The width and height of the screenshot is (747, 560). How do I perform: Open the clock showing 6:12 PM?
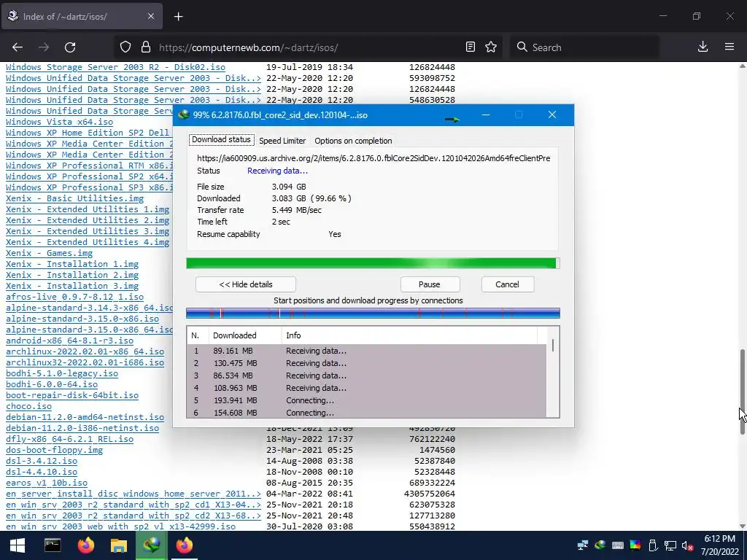point(720,545)
